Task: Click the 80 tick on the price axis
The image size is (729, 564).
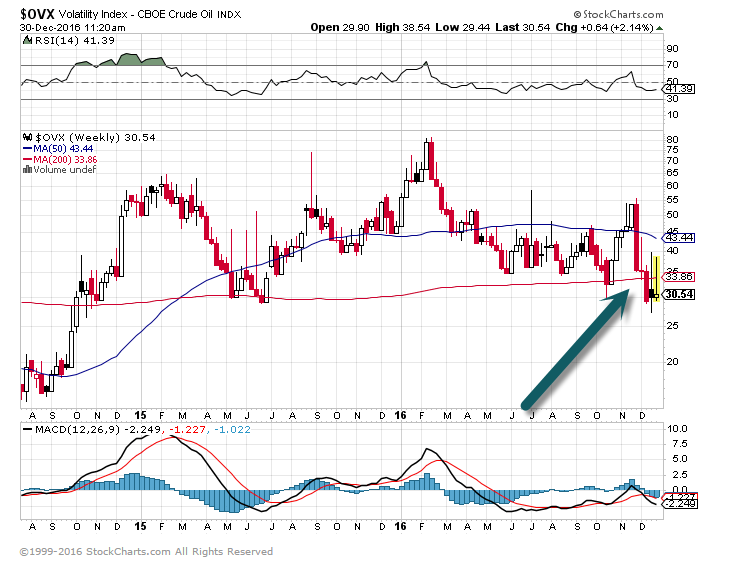Action: tap(672, 139)
